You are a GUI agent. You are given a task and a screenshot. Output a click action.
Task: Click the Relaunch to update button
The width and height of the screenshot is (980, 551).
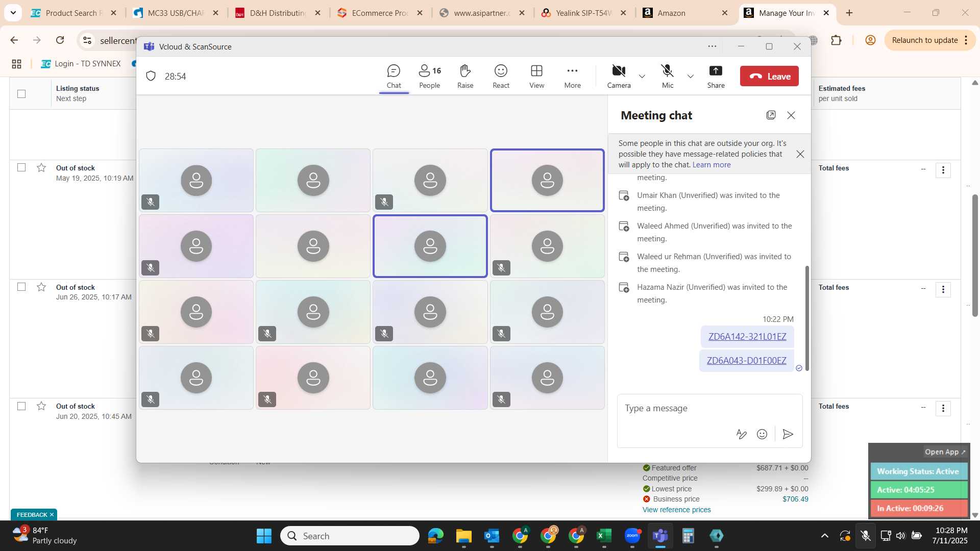924,40
